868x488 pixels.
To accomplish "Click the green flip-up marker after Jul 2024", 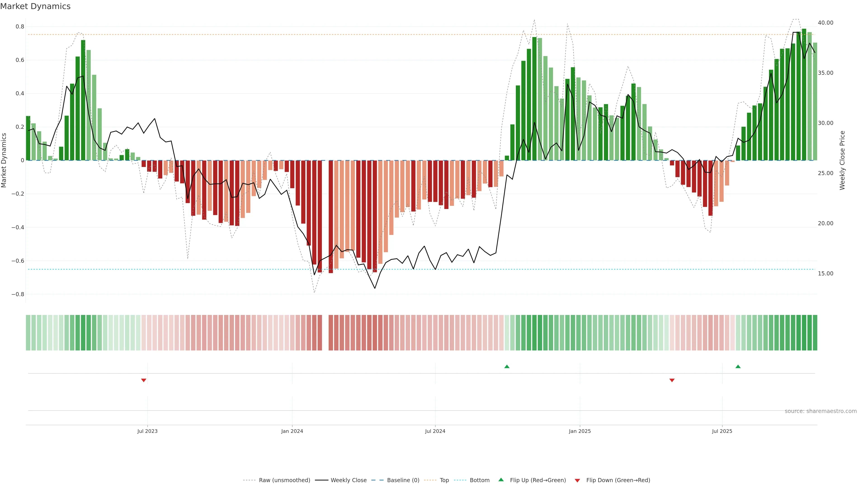I will point(507,366).
